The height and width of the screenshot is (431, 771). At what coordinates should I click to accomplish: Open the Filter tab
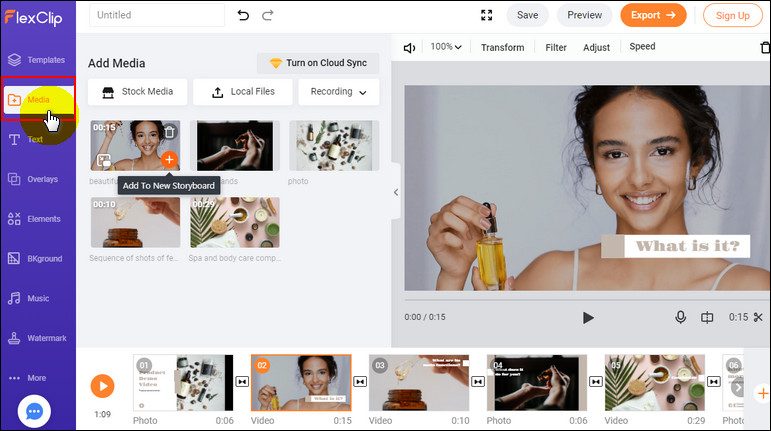[556, 48]
